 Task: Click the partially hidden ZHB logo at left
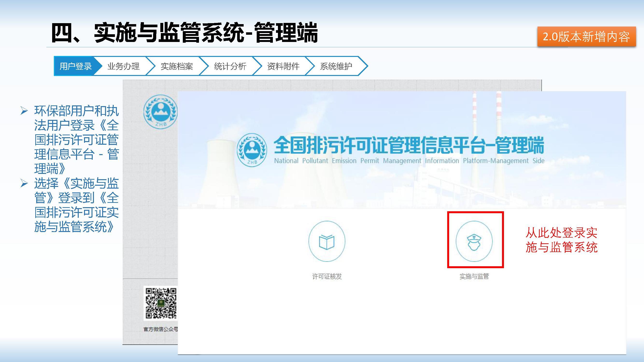pyautogui.click(x=161, y=112)
